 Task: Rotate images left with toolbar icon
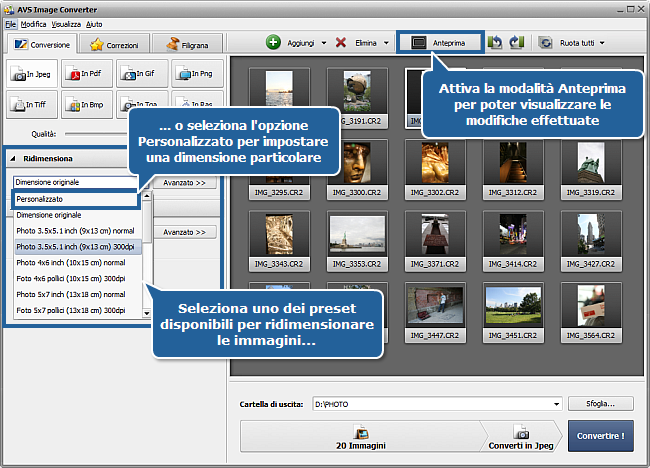495,43
